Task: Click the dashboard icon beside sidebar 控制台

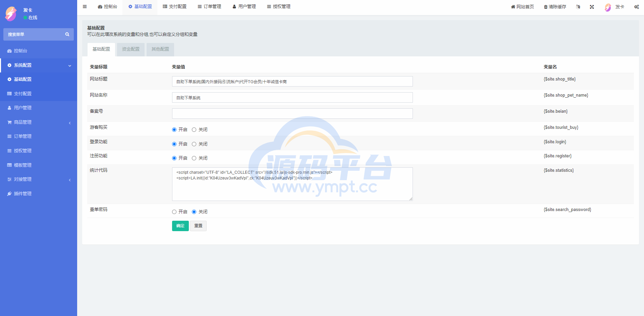Action: coord(9,51)
